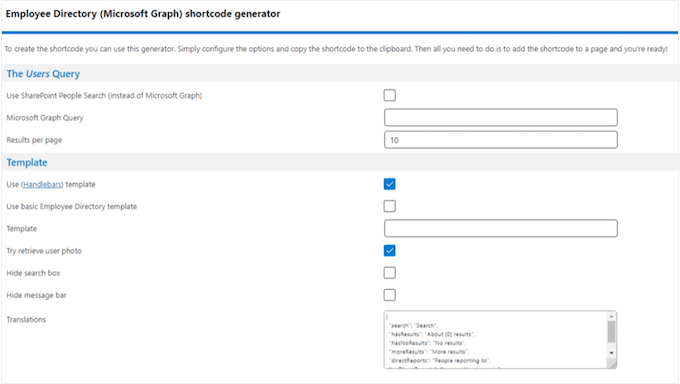Disable Try retrieve user photo checkbox
The width and height of the screenshot is (680, 384).
389,250
